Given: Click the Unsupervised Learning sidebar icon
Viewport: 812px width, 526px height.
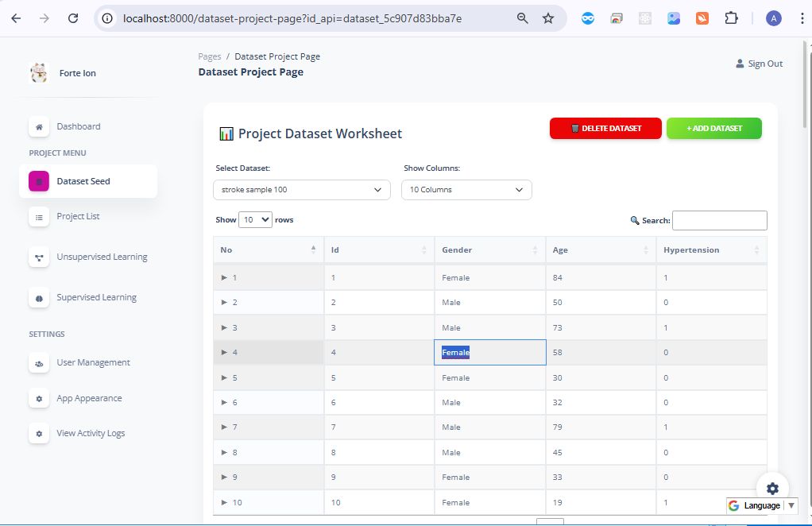Looking at the screenshot, I should coord(39,257).
